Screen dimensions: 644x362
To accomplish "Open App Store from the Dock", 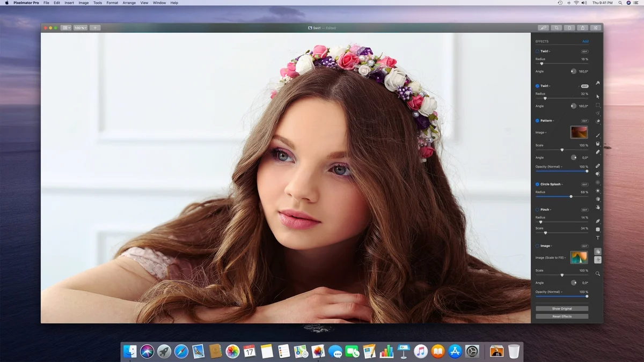I will point(455,351).
